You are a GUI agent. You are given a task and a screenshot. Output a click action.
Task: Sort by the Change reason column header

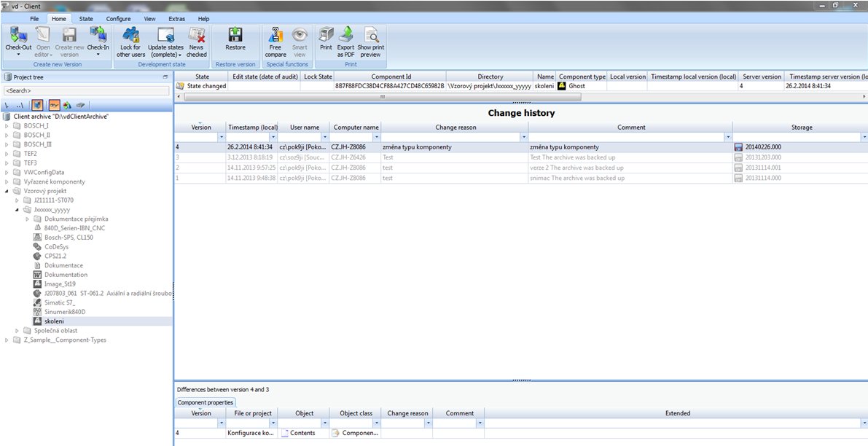pyautogui.click(x=455, y=128)
